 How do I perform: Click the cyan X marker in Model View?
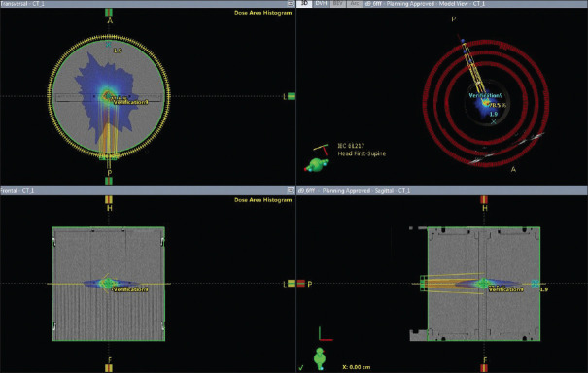[x=494, y=121]
